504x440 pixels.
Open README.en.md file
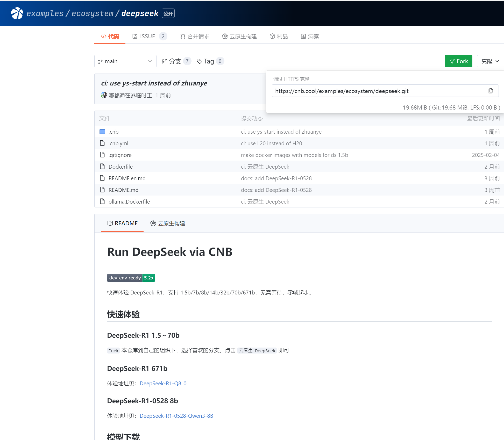127,178
